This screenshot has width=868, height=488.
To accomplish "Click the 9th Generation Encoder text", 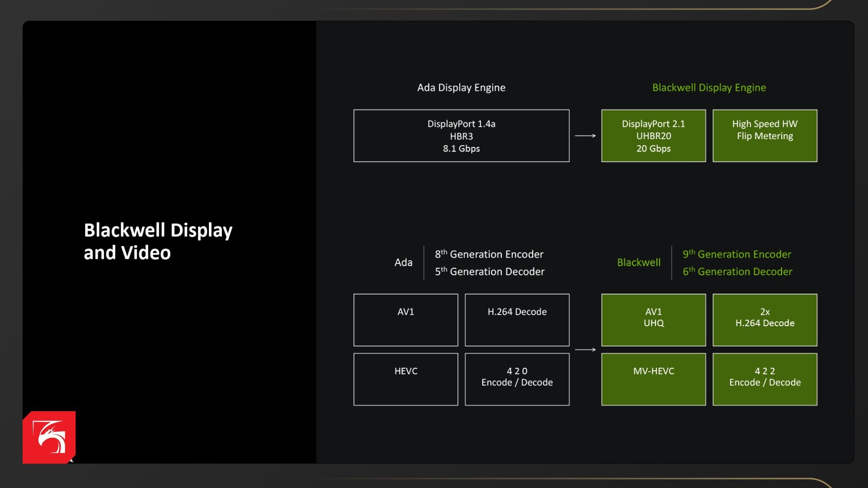I will pos(737,254).
